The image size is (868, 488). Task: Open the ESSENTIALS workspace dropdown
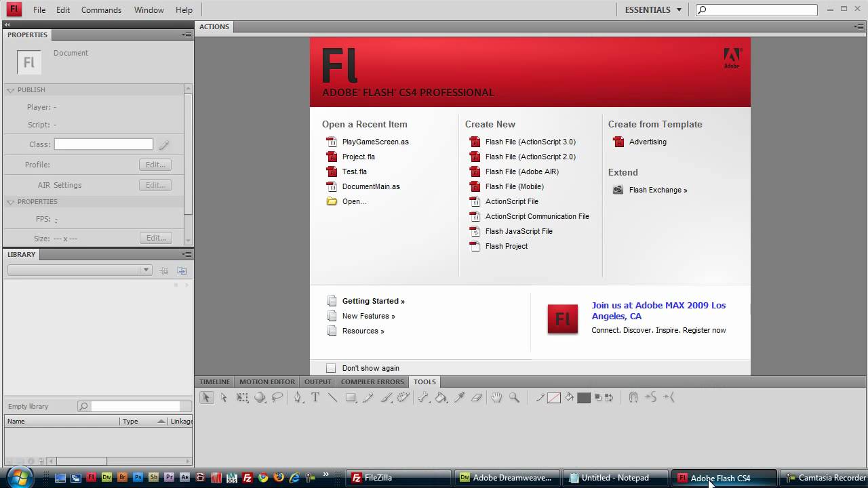[x=653, y=10]
